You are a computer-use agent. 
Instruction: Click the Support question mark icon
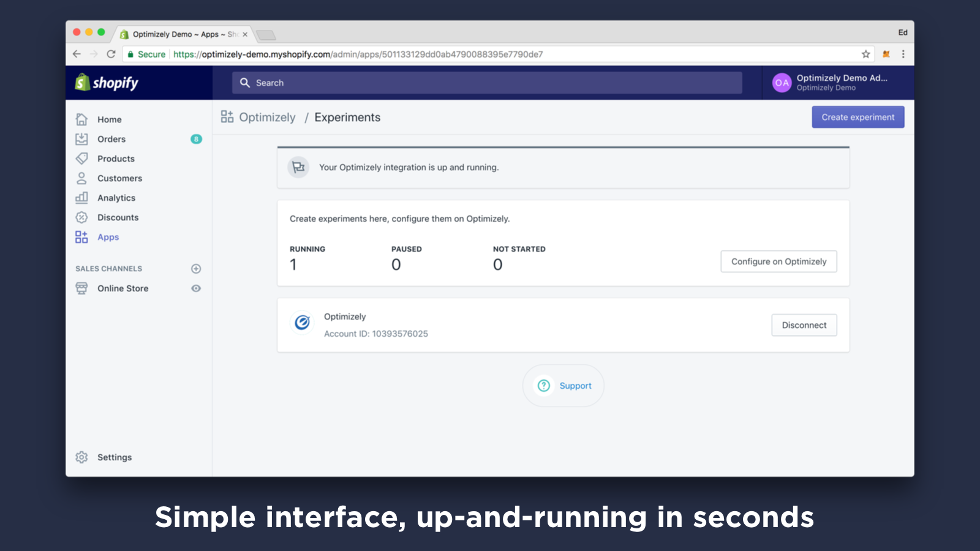tap(543, 386)
